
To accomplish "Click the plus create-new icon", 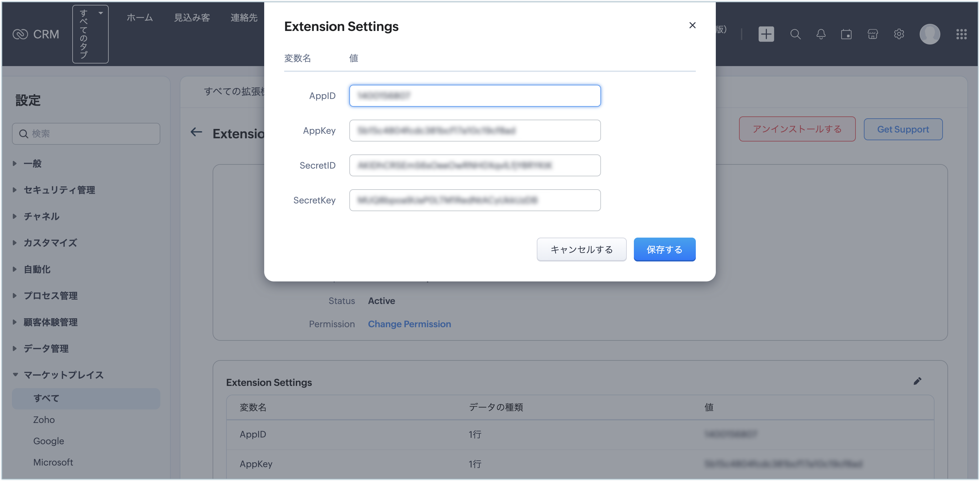I will [x=766, y=34].
